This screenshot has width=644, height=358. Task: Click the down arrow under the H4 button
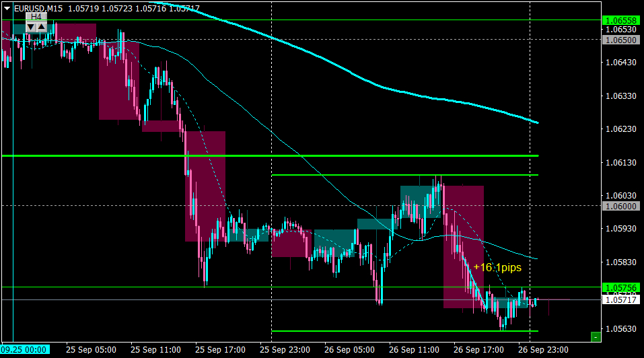[31, 27]
